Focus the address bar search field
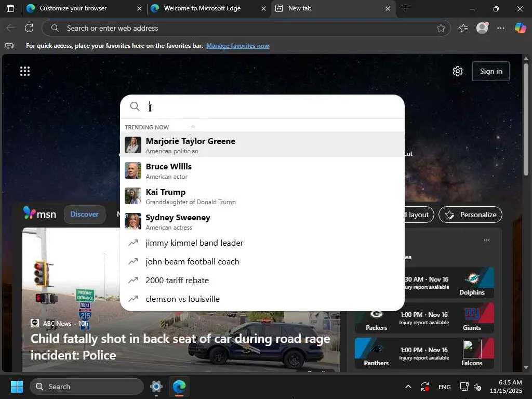This screenshot has height=399, width=532. [246, 28]
